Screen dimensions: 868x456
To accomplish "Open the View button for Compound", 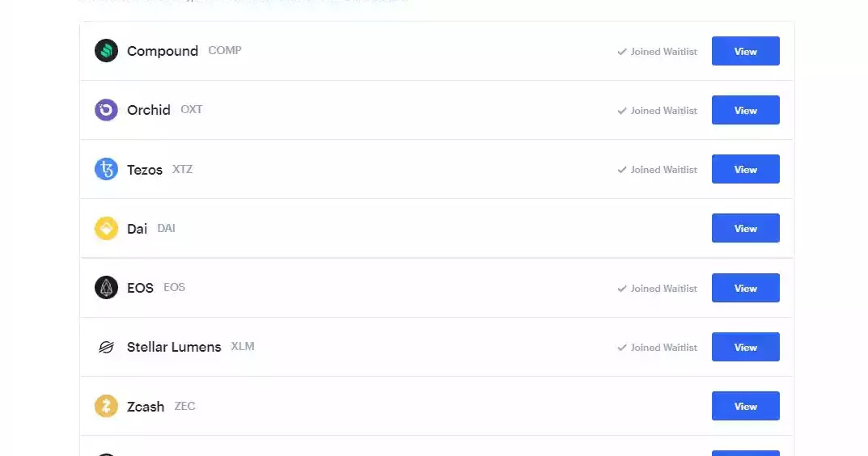I will [746, 51].
